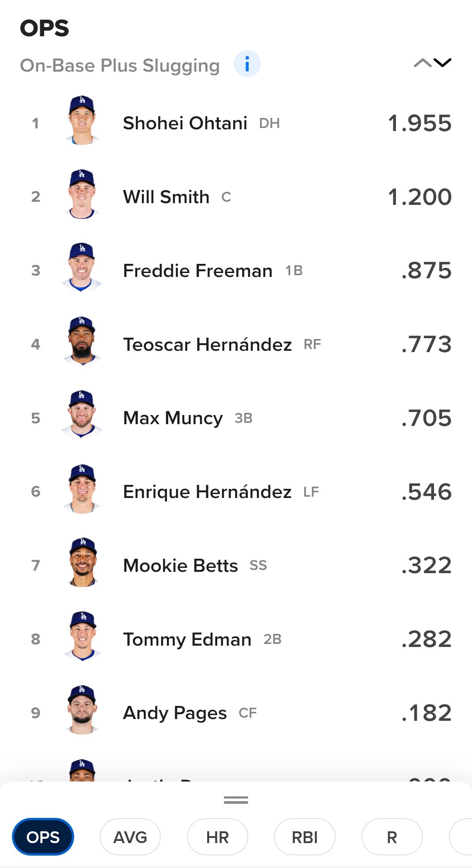Tap Mookie Betts' player headshot
This screenshot has height=868, width=472.
(82, 563)
